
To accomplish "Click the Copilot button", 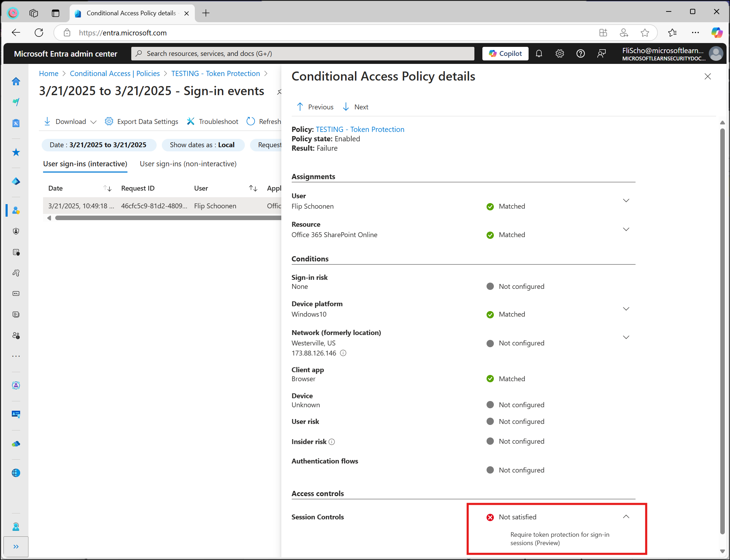I will (505, 53).
